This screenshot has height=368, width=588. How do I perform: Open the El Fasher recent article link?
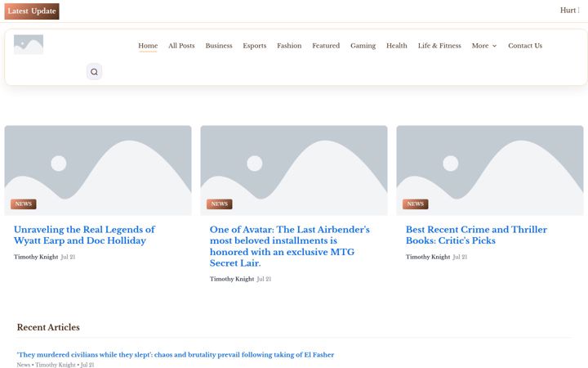tap(176, 354)
